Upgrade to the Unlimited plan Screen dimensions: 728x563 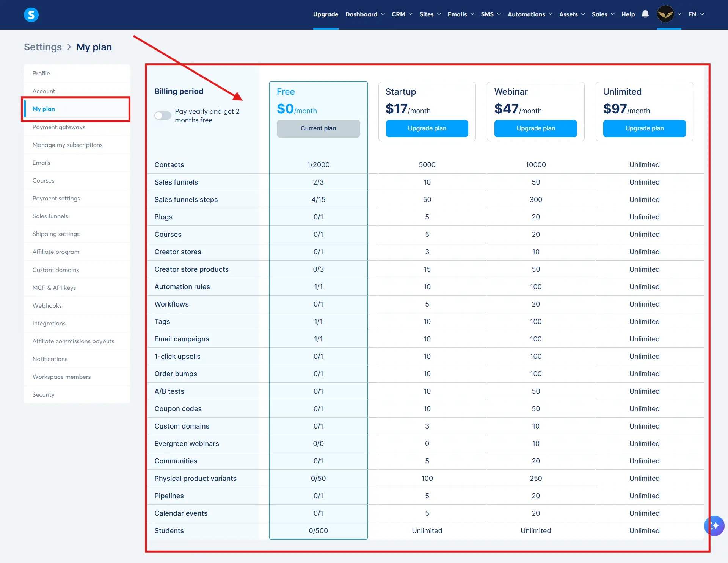645,128
